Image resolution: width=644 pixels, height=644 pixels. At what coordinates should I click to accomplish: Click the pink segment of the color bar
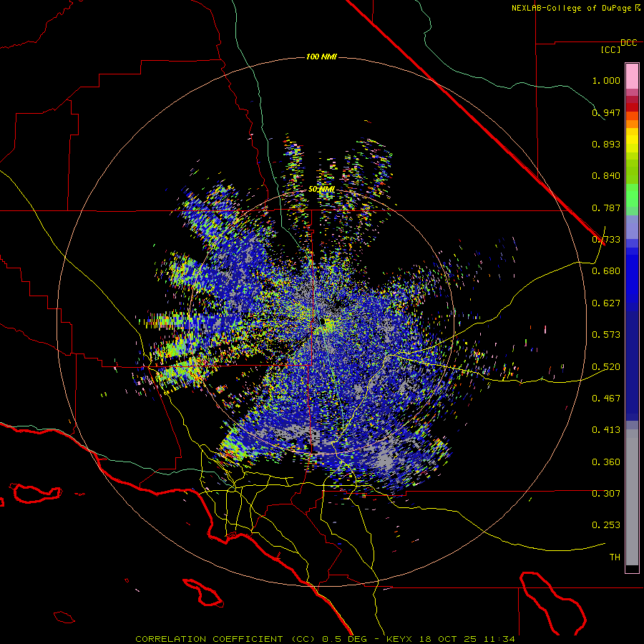point(632,77)
